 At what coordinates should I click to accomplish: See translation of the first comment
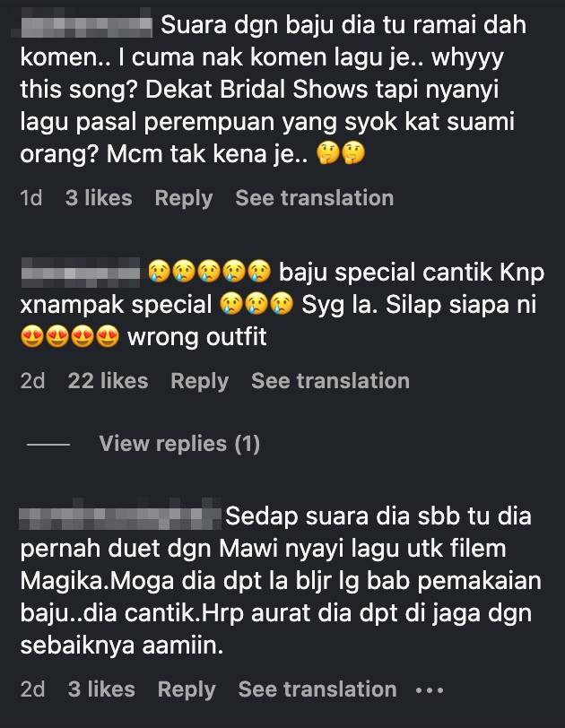(x=314, y=198)
